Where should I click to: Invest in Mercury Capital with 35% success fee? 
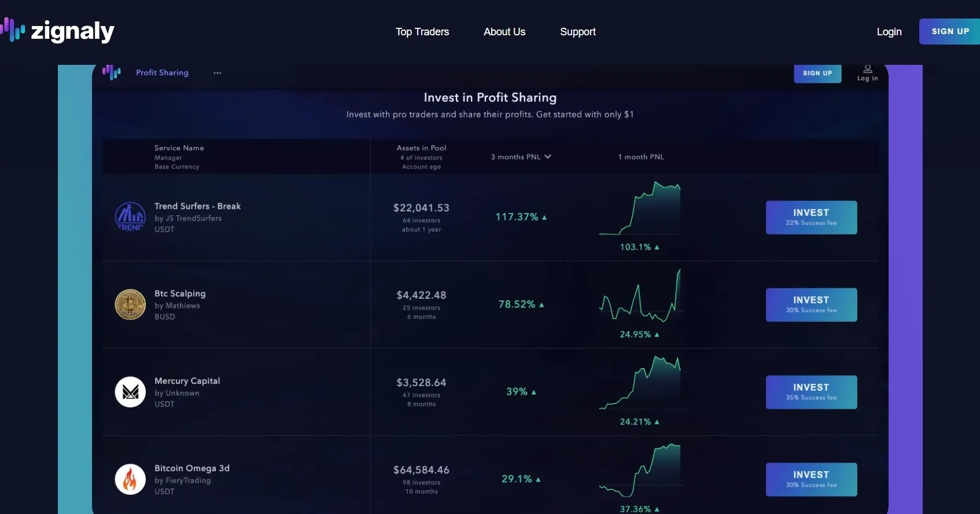pos(811,392)
